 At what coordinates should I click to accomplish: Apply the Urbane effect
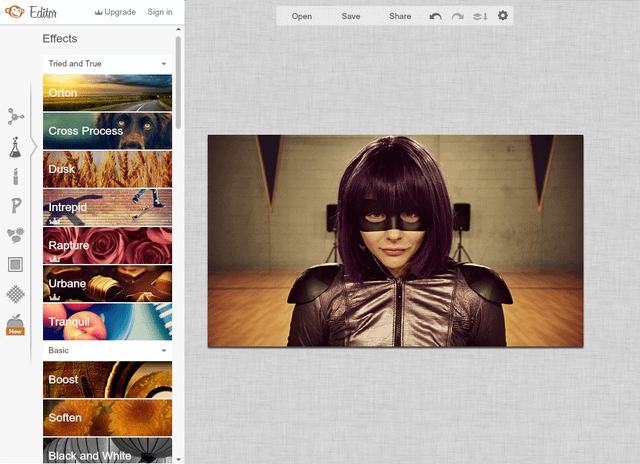click(107, 284)
